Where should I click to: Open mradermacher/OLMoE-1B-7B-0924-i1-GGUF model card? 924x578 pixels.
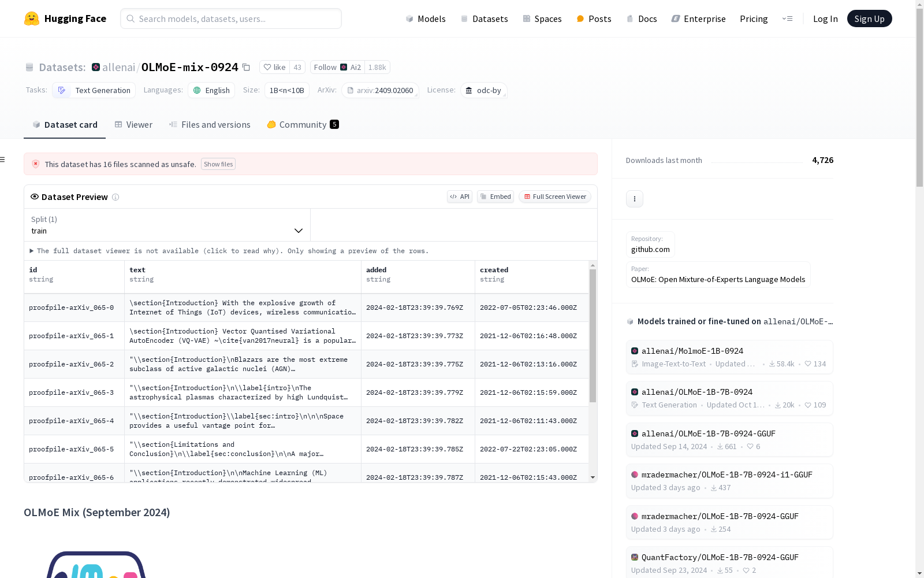729,481
